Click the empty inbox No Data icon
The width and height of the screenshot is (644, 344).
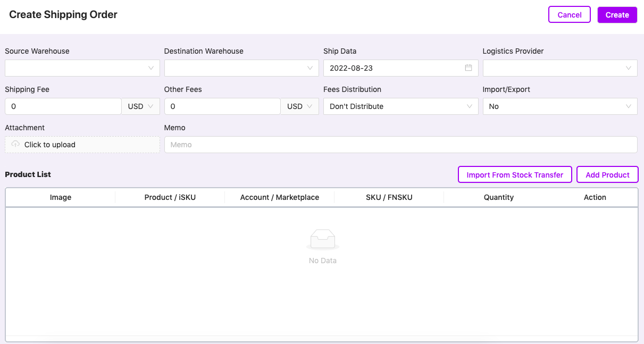click(323, 239)
